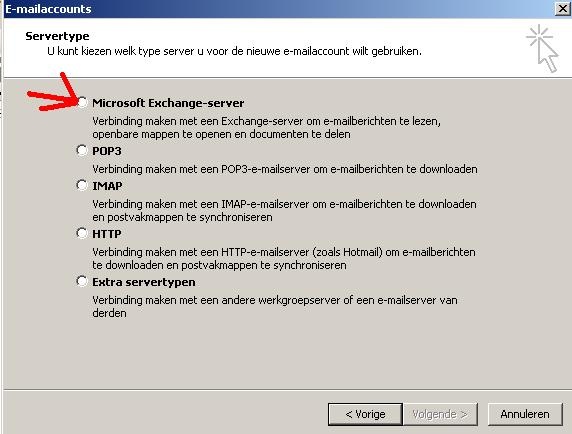The width and height of the screenshot is (572, 434).
Task: Click the wizard cursor sparkle icon
Action: coord(542,48)
